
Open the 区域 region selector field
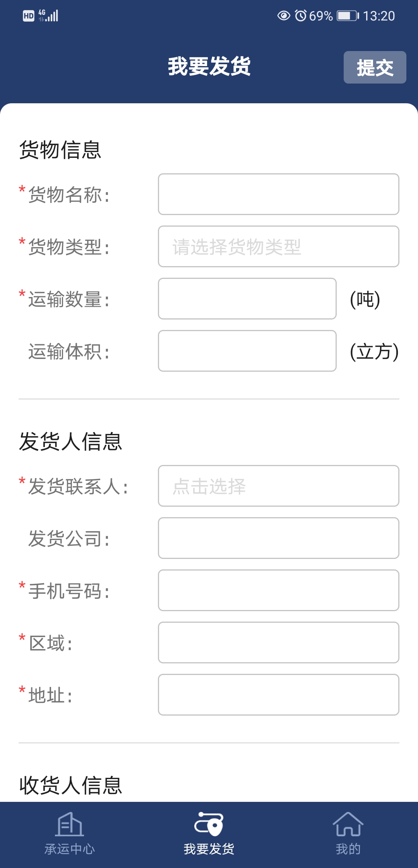(x=278, y=642)
